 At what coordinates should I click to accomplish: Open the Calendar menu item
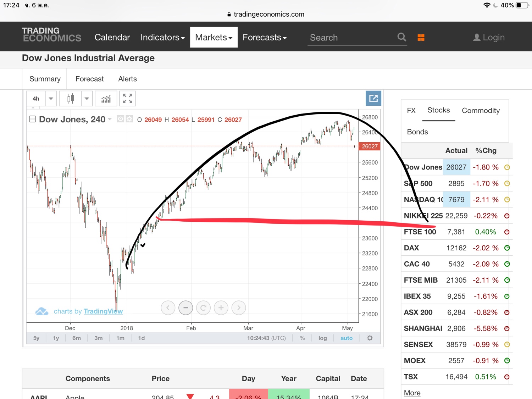(x=112, y=37)
